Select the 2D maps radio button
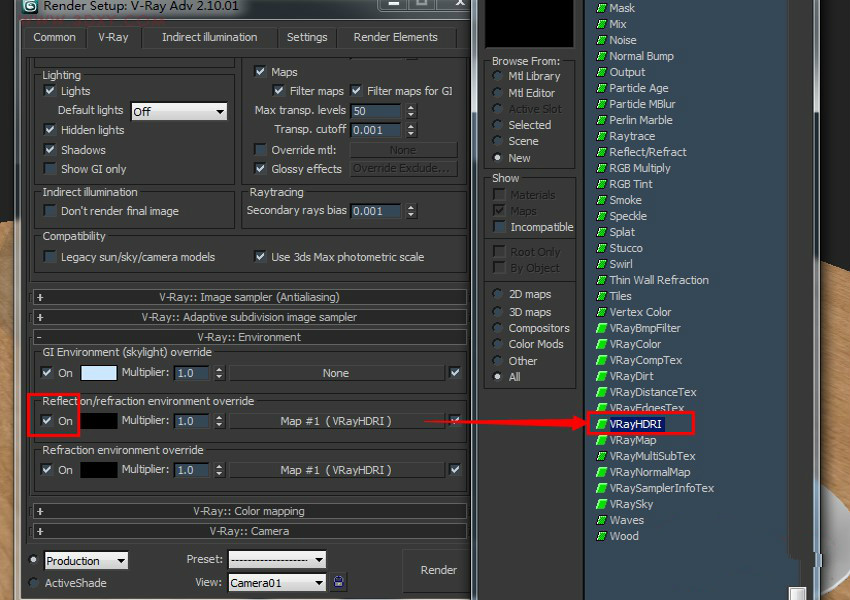Viewport: 850px width, 600px height. (497, 294)
